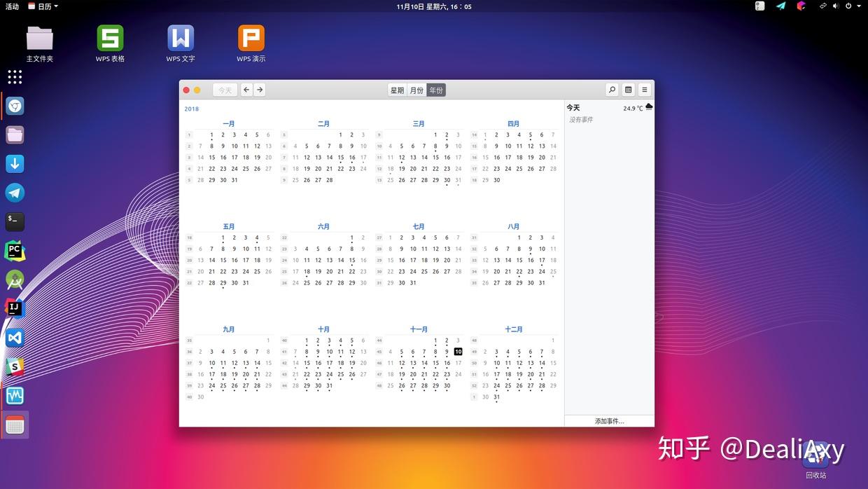Image resolution: width=868 pixels, height=489 pixels.
Task: Open Telegram from the dock
Action: click(15, 193)
